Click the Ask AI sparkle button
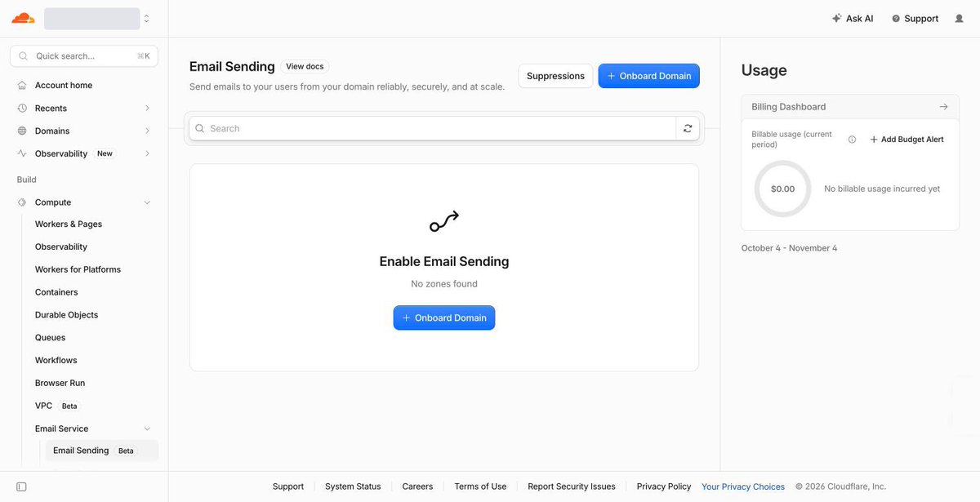The width and height of the screenshot is (980, 502). click(853, 18)
